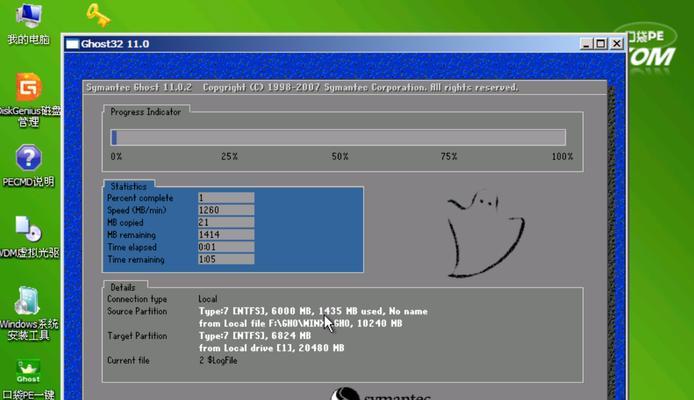Minimize the Ghost32 11.0 window

pos(586,43)
